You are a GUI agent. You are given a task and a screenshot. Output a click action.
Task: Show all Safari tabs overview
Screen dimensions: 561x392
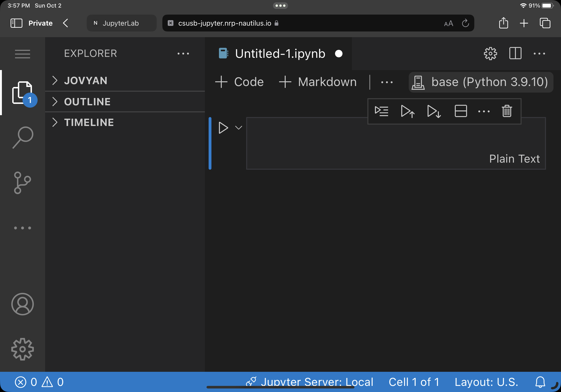coord(545,23)
